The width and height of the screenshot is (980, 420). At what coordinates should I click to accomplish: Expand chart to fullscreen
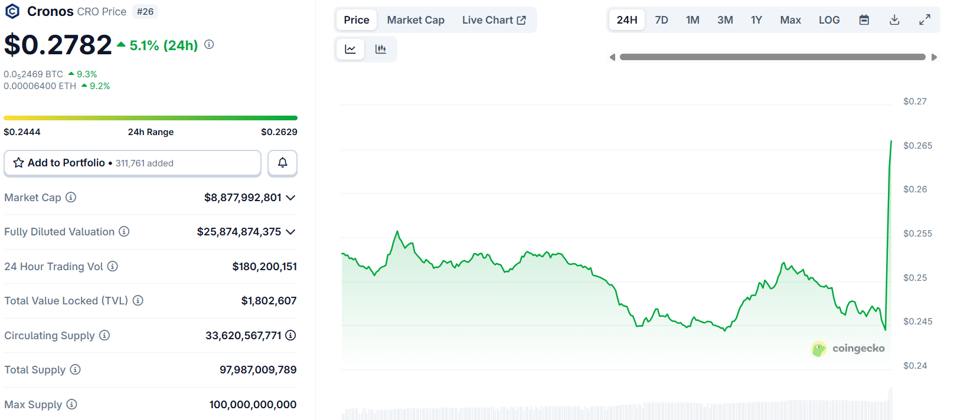(925, 20)
